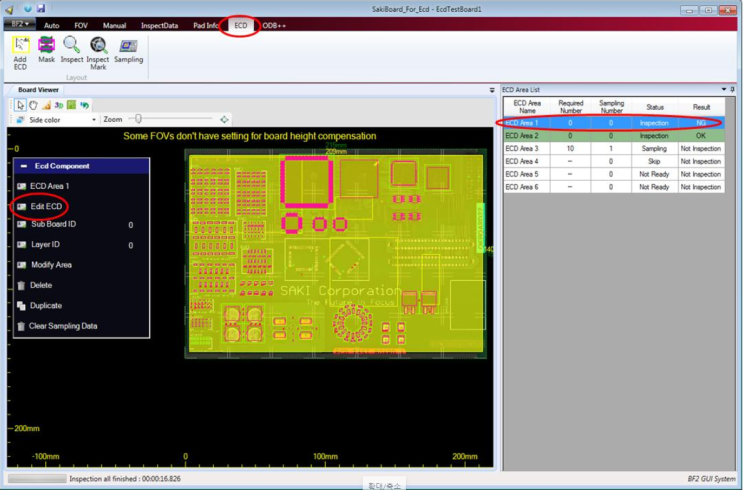Select the arrow pointer tool in Board Viewer
The height and width of the screenshot is (490, 743).
(20, 105)
